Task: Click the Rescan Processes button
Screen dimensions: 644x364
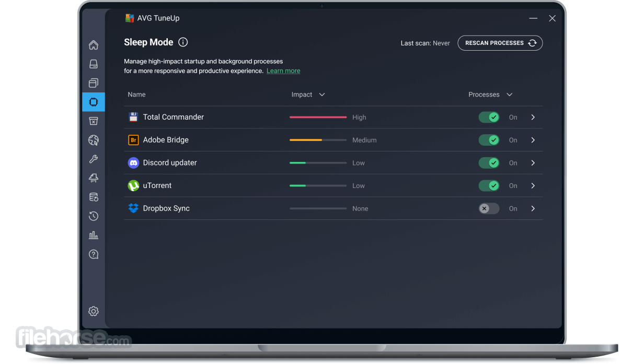Action: pyautogui.click(x=500, y=43)
